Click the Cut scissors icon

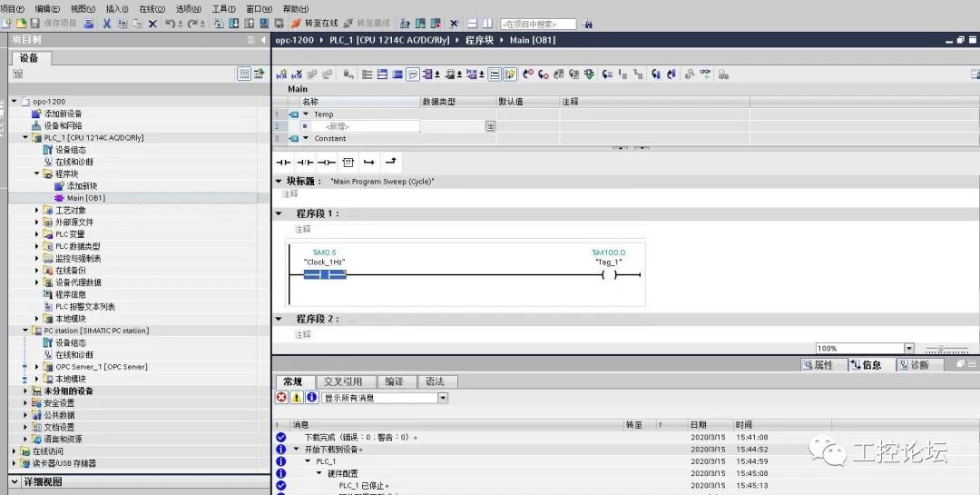coord(107,24)
